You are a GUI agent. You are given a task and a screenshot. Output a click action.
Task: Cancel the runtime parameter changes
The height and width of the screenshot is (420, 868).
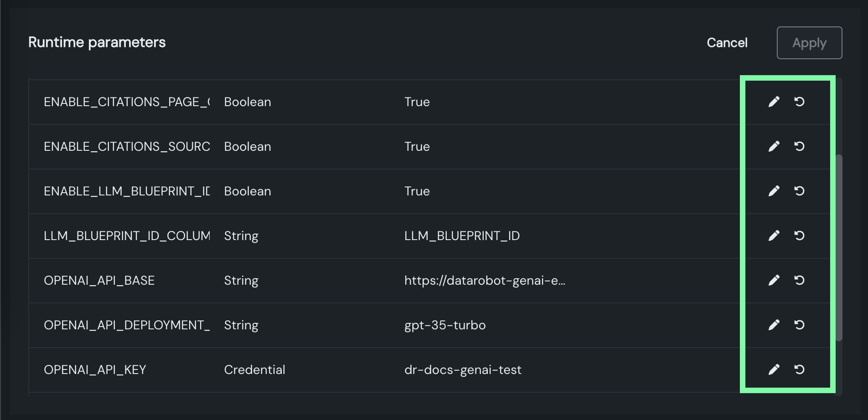click(x=727, y=43)
